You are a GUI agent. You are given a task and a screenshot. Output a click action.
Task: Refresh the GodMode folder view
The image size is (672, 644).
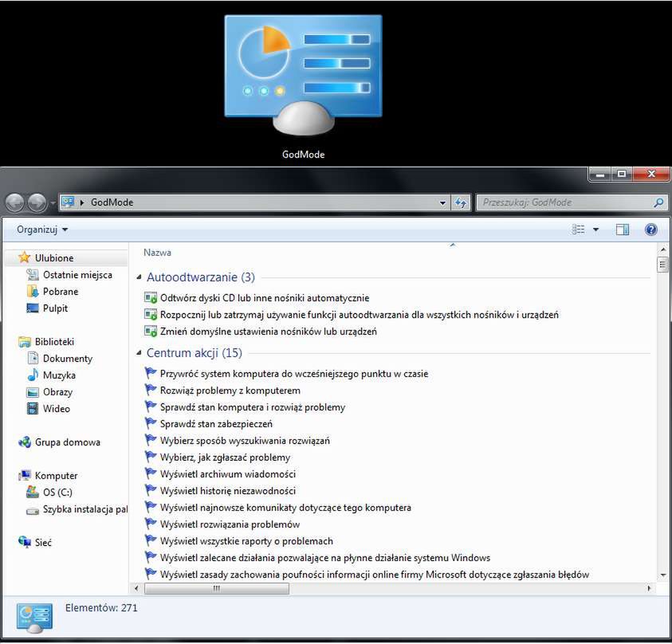[x=461, y=202]
